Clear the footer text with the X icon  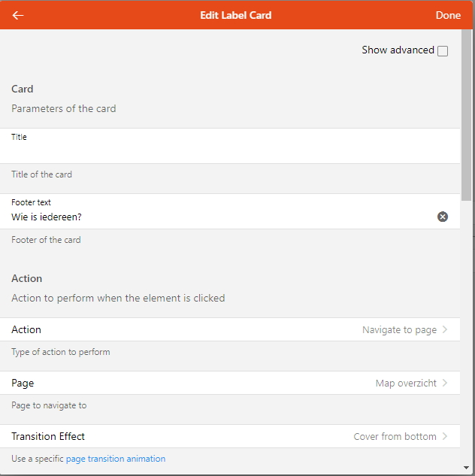point(443,217)
